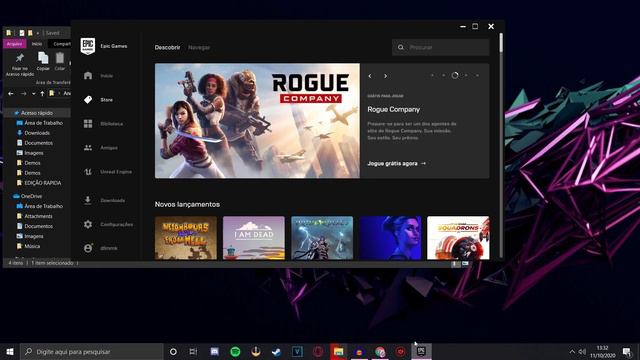Focus the Procurar search field

pyautogui.click(x=441, y=47)
